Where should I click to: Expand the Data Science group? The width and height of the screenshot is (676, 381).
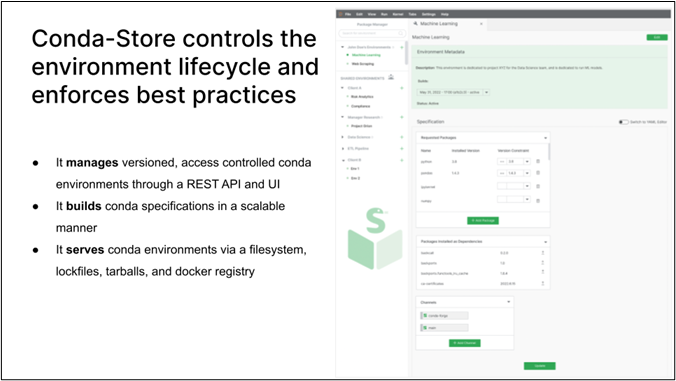pyautogui.click(x=343, y=137)
